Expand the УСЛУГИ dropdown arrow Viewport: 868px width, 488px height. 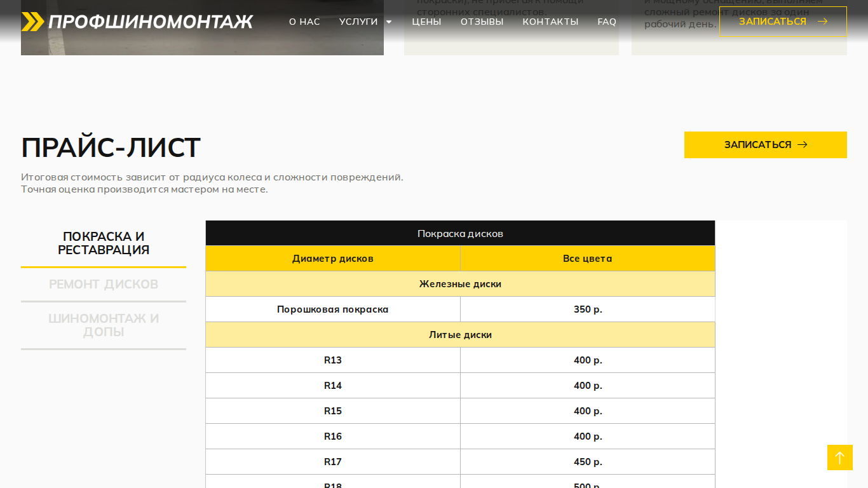click(389, 22)
